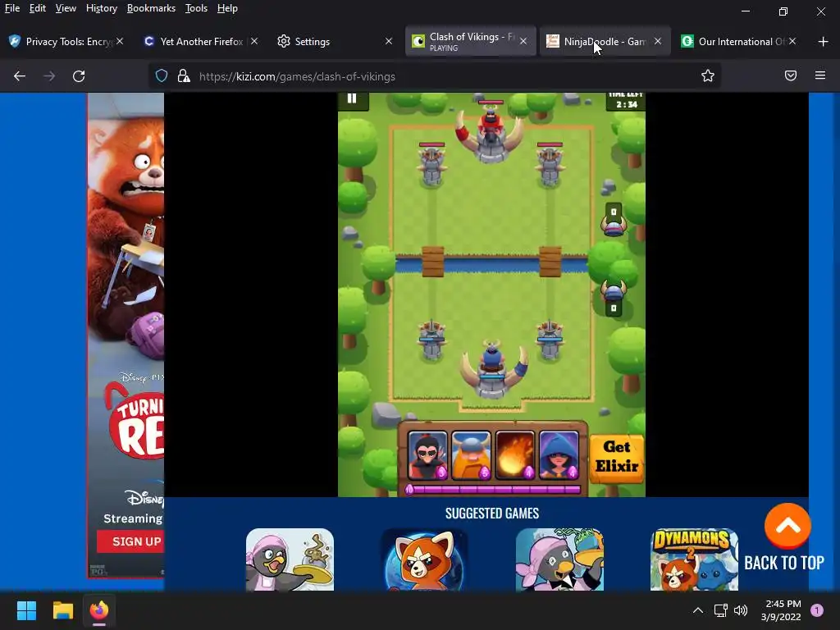The image size is (840, 630).
Task: Go forward to the next page
Action: coord(49,76)
